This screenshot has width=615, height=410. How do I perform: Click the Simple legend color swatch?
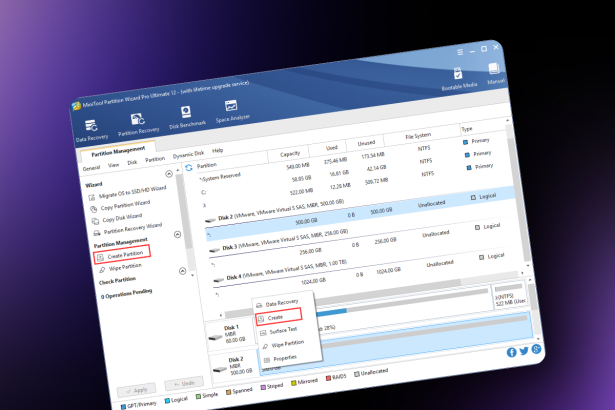point(198,396)
